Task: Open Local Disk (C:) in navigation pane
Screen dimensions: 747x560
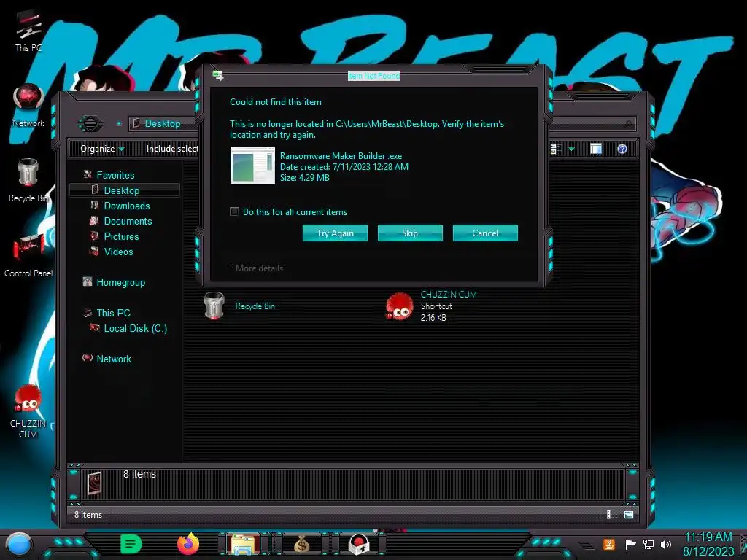Action: pyautogui.click(x=135, y=329)
